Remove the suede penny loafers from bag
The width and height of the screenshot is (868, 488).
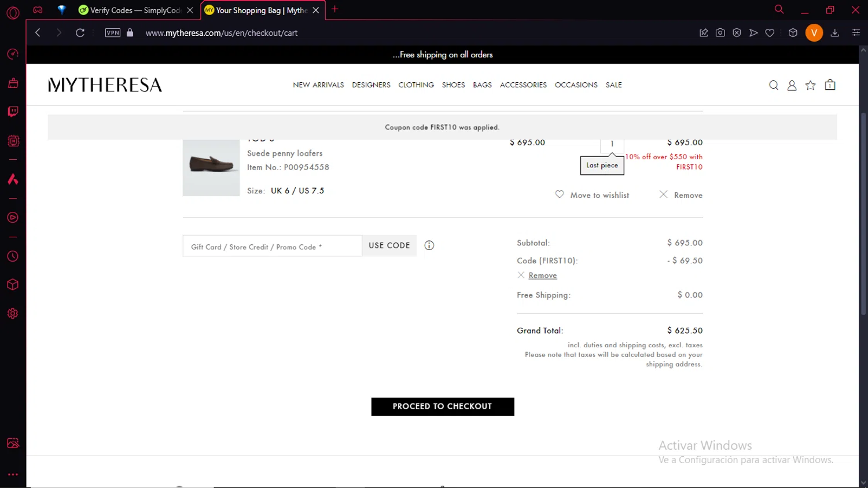click(681, 195)
